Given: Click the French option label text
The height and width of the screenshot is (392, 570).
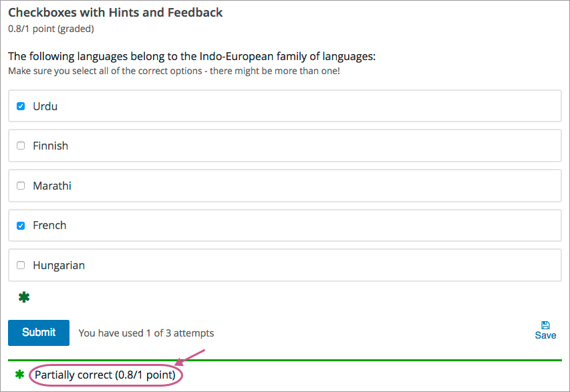Looking at the screenshot, I should pos(49,226).
